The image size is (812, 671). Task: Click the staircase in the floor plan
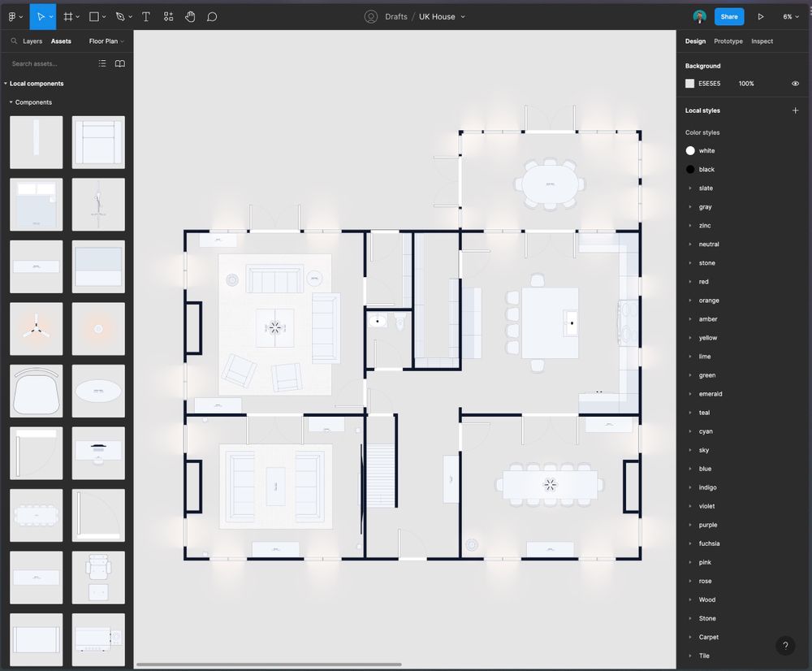(381, 475)
